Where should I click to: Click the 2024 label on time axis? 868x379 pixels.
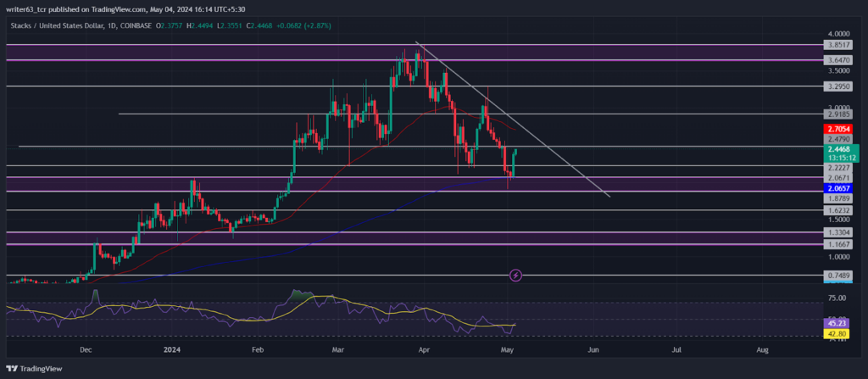click(172, 350)
